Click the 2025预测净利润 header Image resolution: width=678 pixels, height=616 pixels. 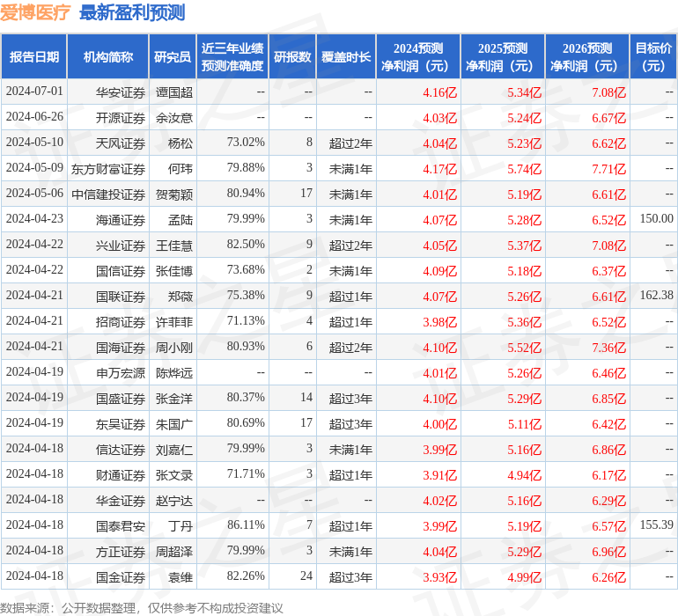[x=503, y=57]
